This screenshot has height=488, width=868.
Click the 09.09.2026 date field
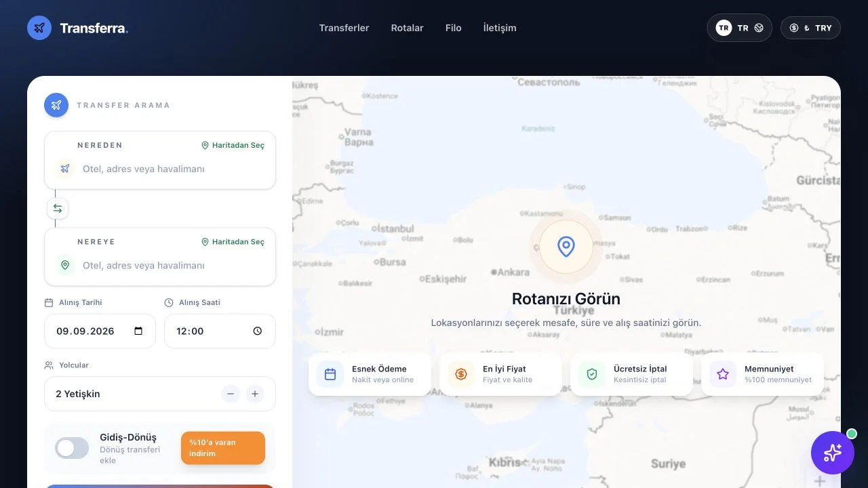click(x=100, y=331)
